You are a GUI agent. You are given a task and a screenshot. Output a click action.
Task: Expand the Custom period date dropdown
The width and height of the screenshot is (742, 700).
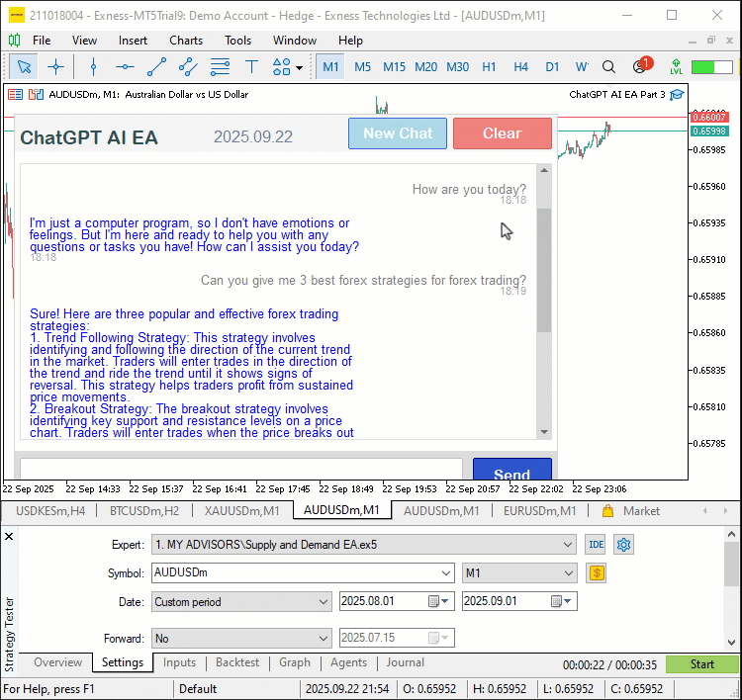[x=323, y=601]
